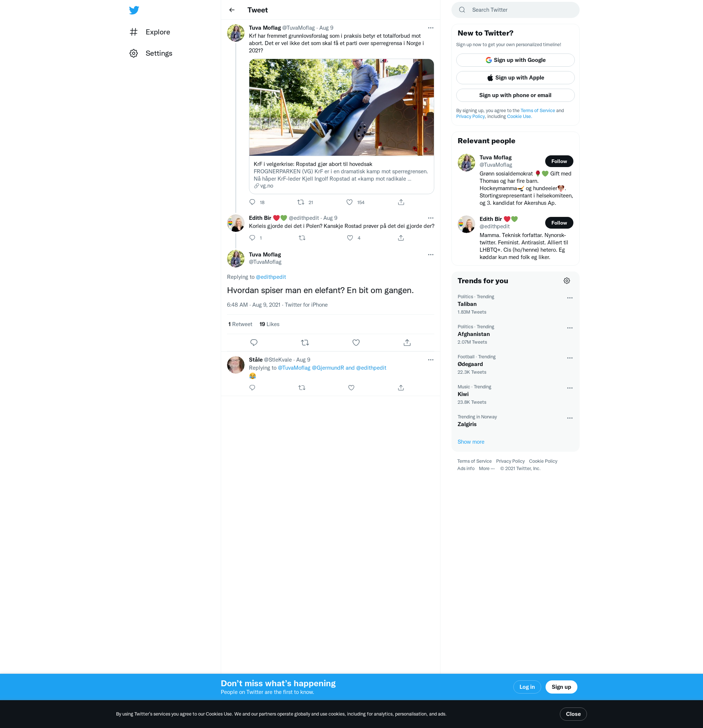703x728 pixels.
Task: Open Edith Bir's avatar in Relevant people
Action: point(466,224)
